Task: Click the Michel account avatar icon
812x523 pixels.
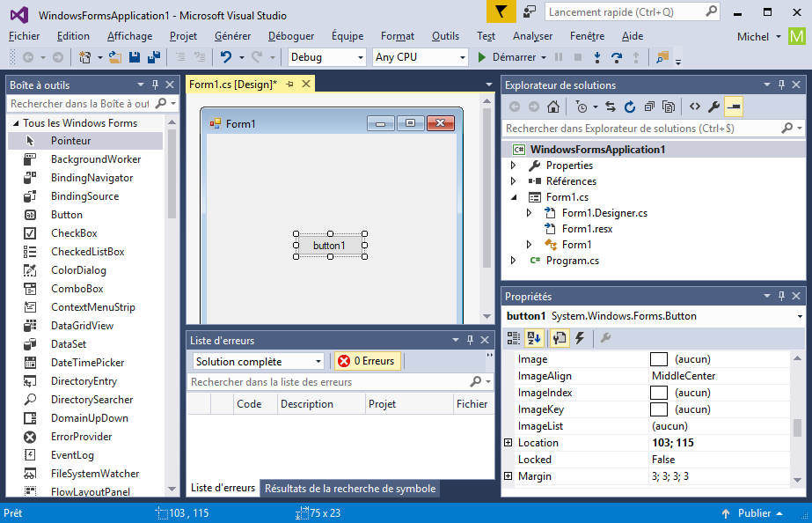Action: [x=797, y=36]
